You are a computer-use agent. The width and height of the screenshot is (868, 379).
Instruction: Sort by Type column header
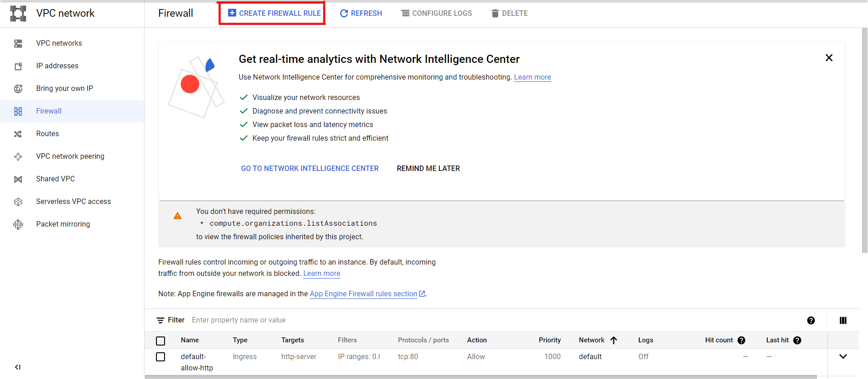pos(240,340)
